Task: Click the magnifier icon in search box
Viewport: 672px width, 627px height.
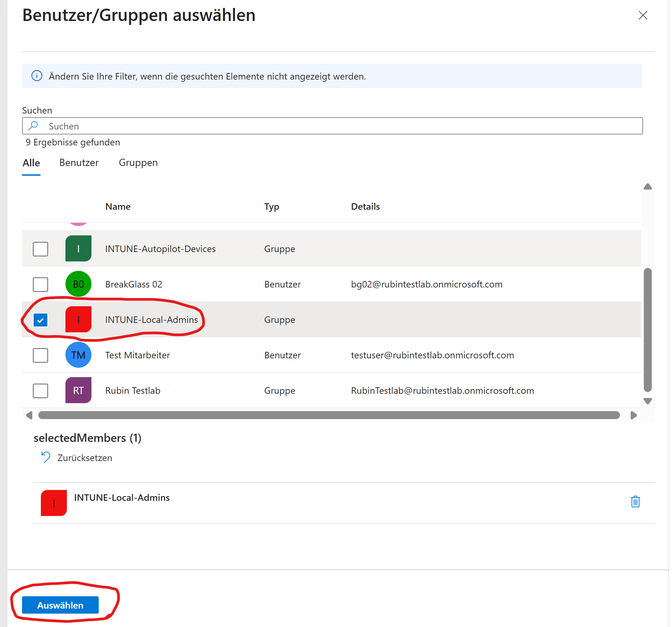Action: point(33,126)
